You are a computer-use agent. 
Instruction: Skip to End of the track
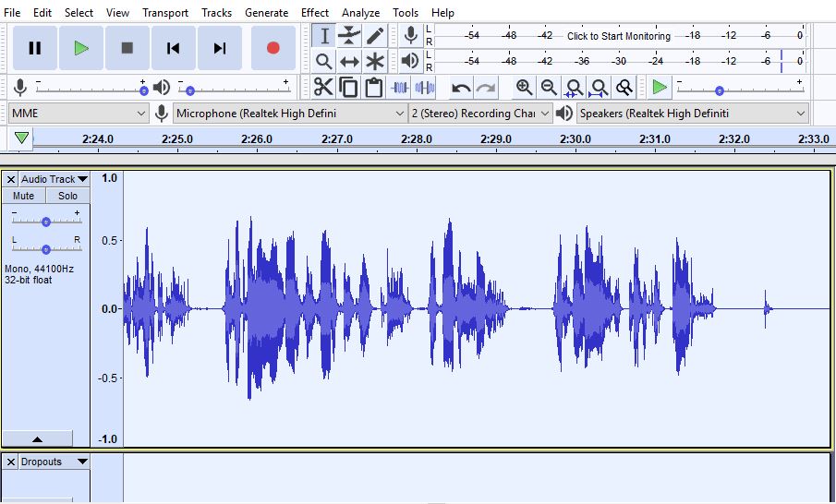(x=220, y=48)
